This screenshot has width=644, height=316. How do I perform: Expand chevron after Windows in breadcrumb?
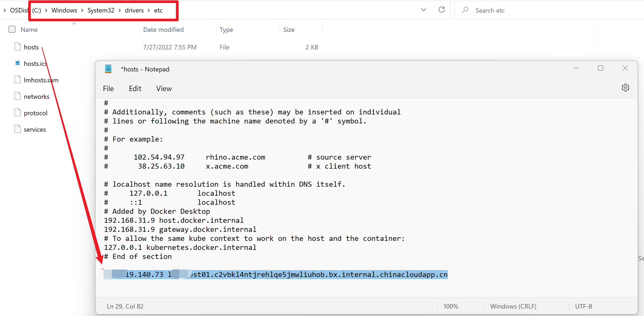point(82,10)
